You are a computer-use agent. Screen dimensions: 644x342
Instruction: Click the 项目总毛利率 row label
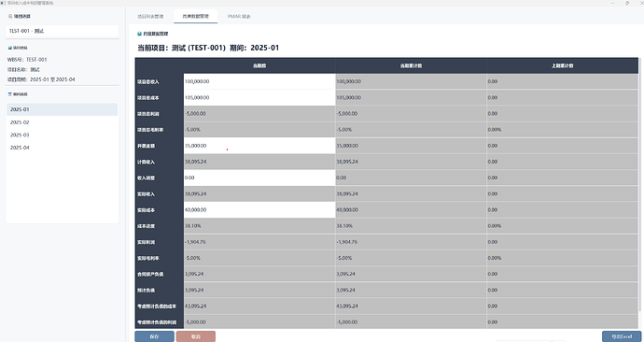pos(150,130)
